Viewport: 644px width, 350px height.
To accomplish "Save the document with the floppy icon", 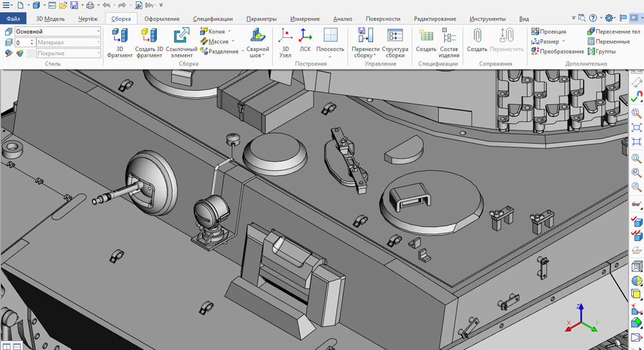I will (x=74, y=5).
